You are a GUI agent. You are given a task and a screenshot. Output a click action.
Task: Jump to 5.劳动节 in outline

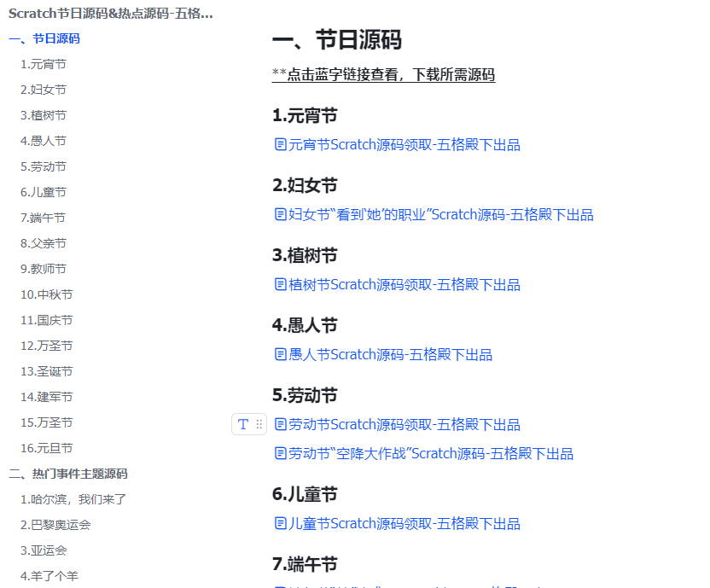point(44,166)
